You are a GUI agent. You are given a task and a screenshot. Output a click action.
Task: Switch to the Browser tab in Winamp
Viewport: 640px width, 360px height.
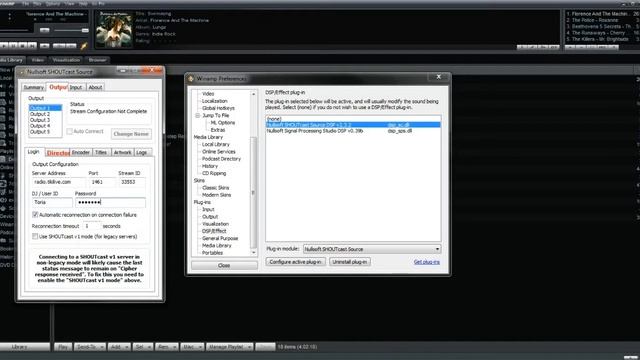point(98,60)
